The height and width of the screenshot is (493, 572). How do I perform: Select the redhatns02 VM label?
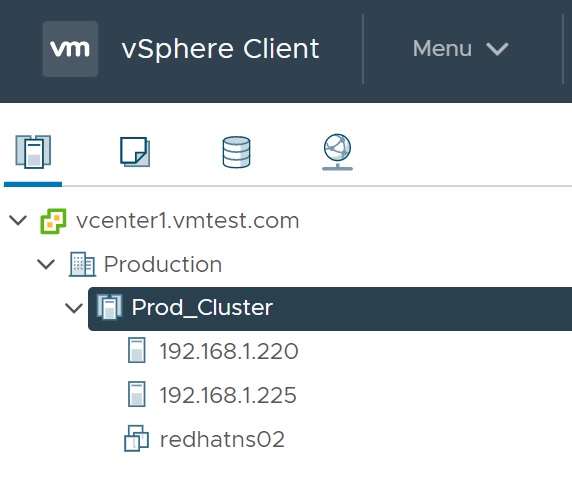pos(222,439)
